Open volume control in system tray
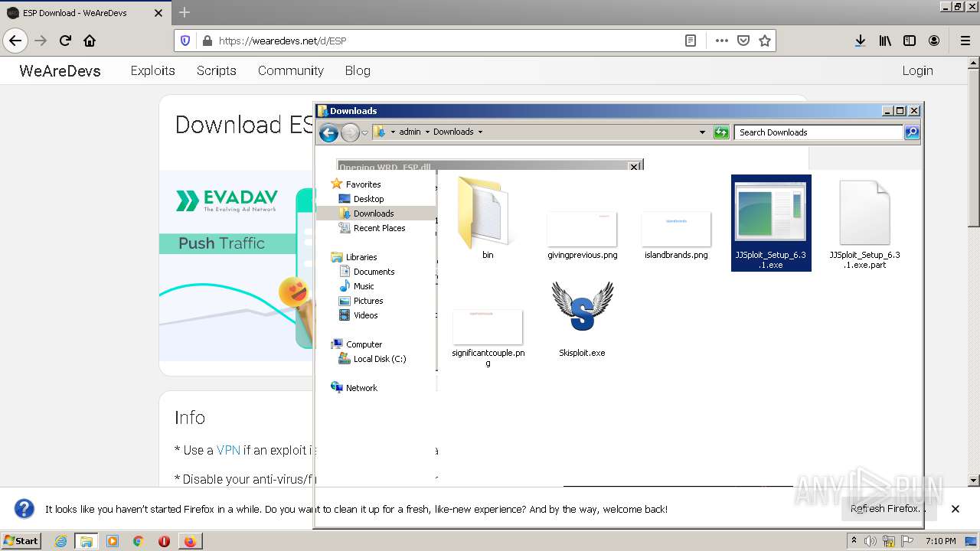 (x=871, y=541)
